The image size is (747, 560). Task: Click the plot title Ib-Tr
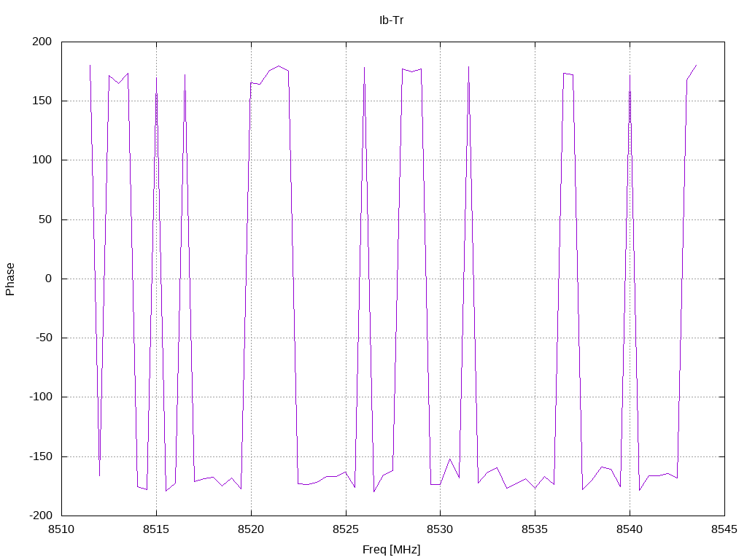tap(392, 20)
